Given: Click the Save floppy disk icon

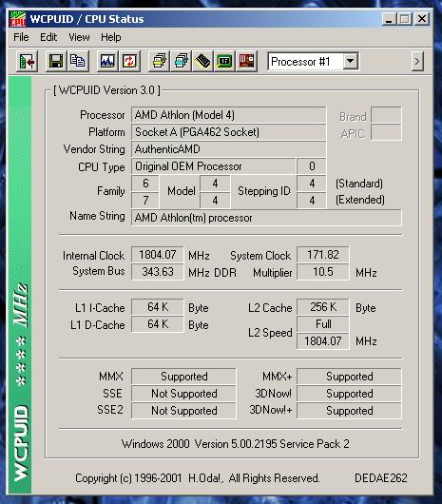Looking at the screenshot, I should [56, 61].
